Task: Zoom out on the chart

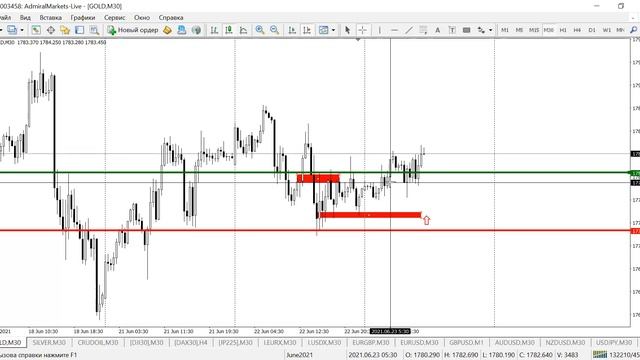Action: click(274, 30)
